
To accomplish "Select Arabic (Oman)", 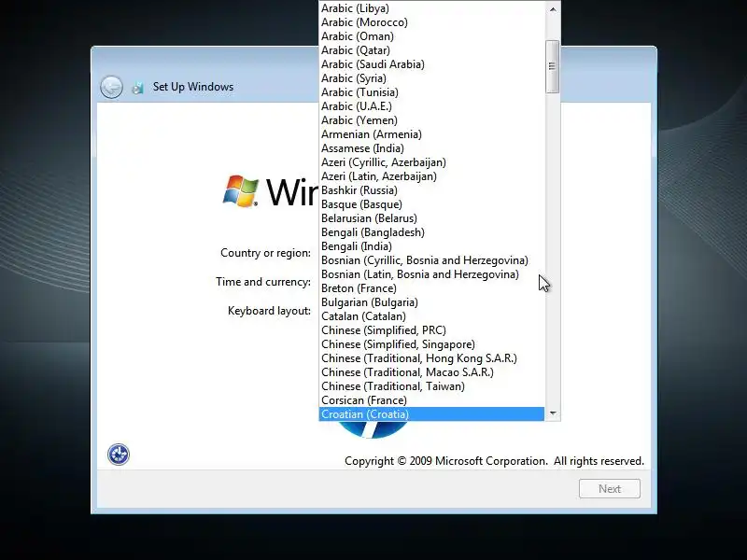I will [431, 36].
